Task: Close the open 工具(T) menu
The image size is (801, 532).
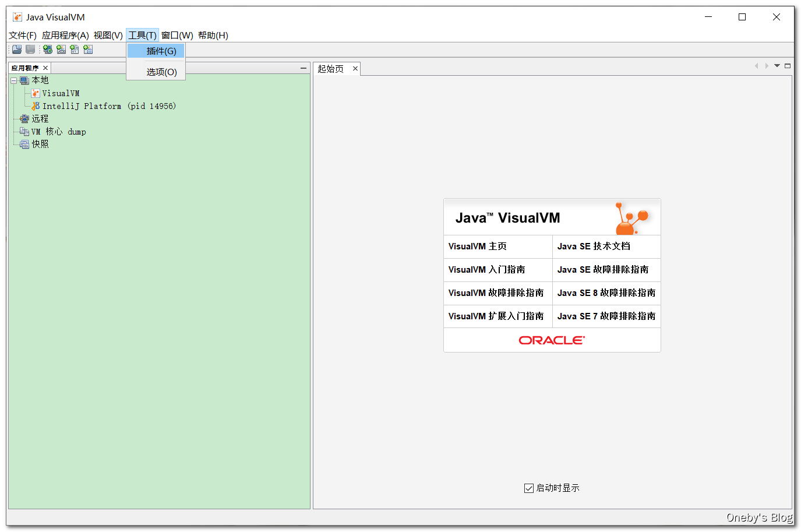Action: (142, 36)
